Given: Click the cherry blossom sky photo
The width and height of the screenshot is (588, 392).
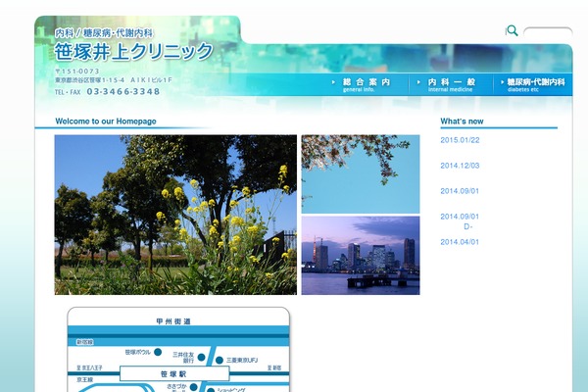Looking at the screenshot, I should [x=361, y=174].
